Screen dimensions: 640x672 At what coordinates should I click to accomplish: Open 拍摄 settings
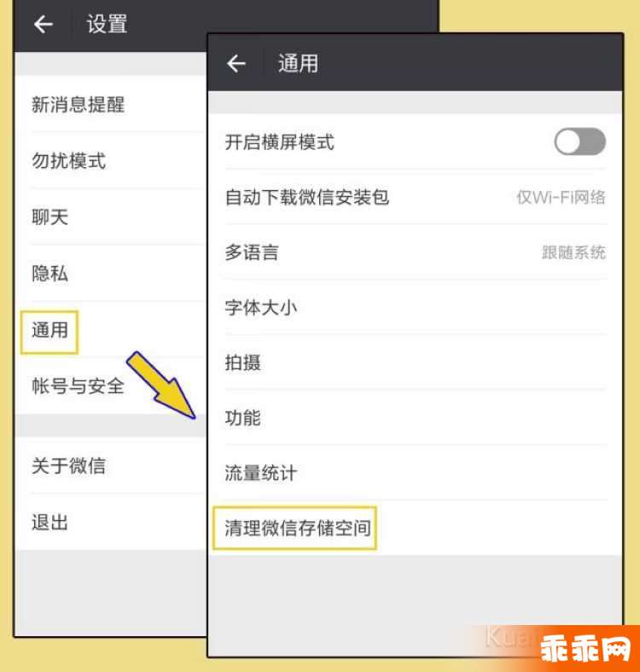[x=416, y=362]
